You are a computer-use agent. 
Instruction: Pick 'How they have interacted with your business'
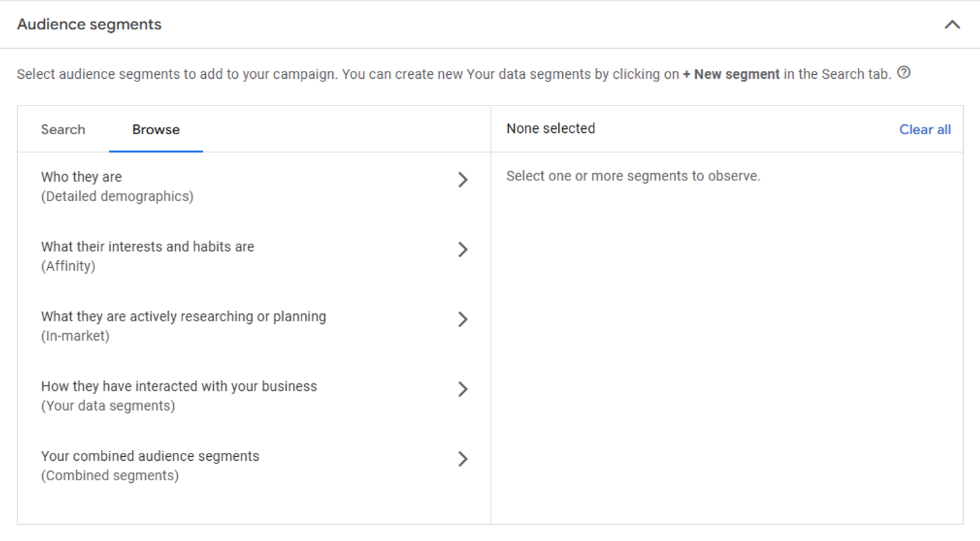click(179, 386)
